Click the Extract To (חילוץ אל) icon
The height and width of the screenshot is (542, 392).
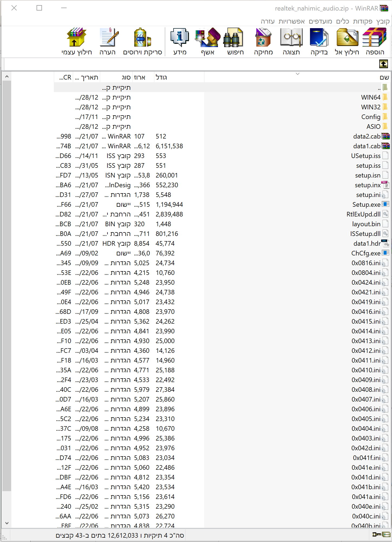[x=347, y=41]
